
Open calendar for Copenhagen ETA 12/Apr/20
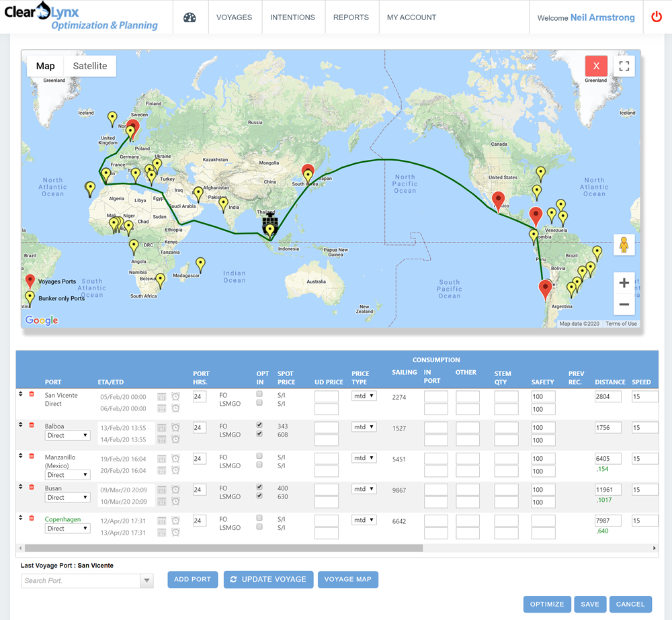tap(161, 521)
